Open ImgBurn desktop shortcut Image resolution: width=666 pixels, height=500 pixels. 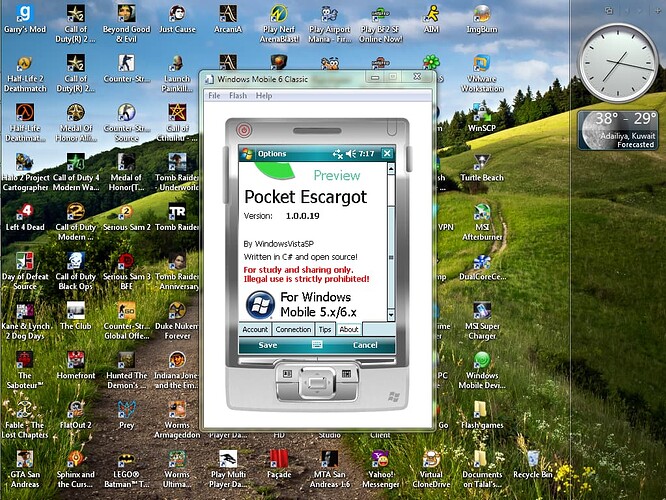click(x=482, y=19)
